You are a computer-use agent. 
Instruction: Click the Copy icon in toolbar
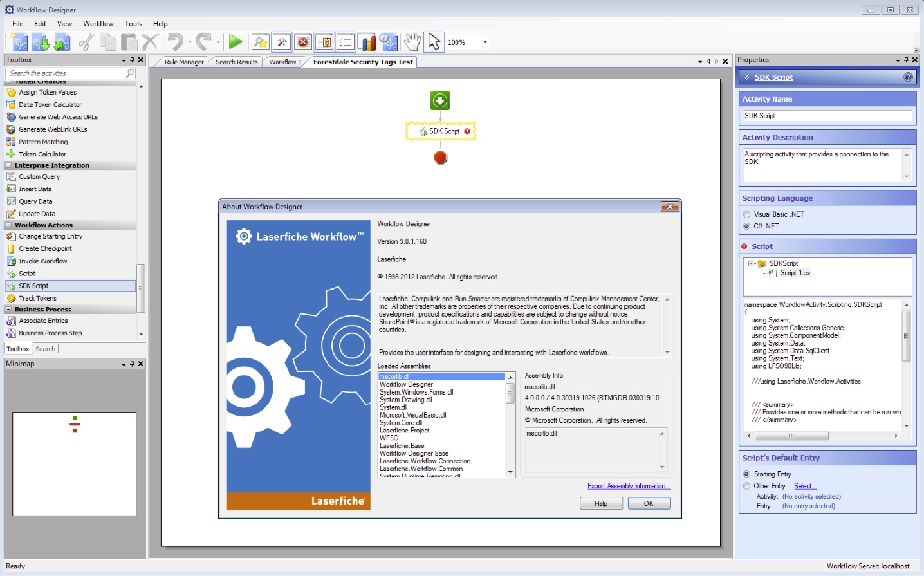(108, 42)
